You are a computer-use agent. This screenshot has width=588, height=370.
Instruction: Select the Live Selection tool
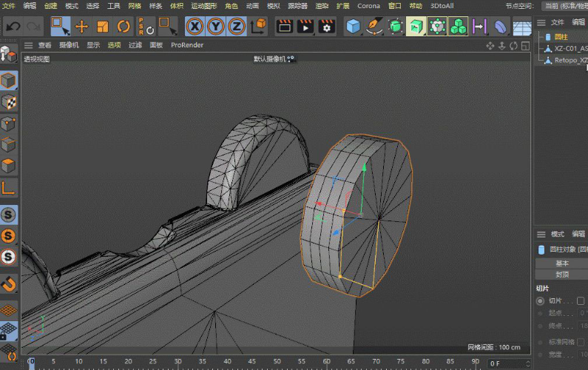click(x=61, y=26)
